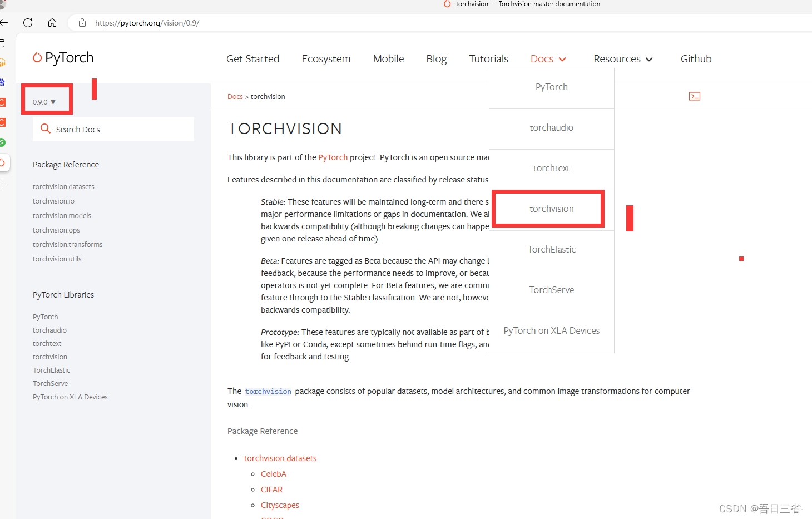Open torchvision.utils in the sidebar

point(57,259)
